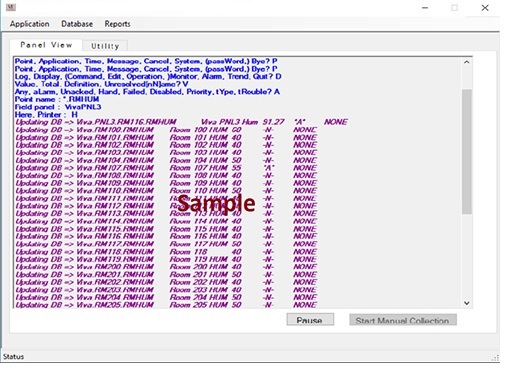
Task: Click the app icon in title bar
Action: [x=11, y=7]
